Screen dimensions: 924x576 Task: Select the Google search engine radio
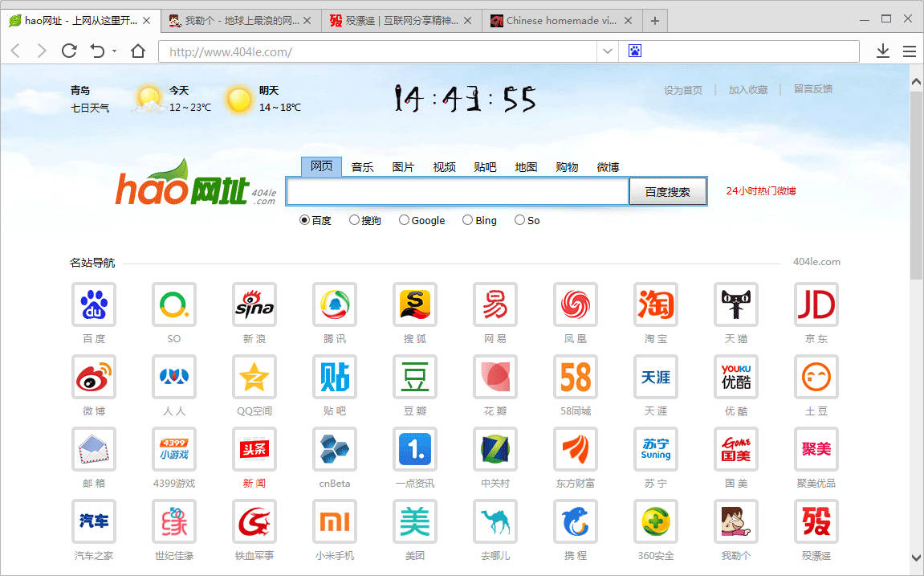[x=404, y=220]
